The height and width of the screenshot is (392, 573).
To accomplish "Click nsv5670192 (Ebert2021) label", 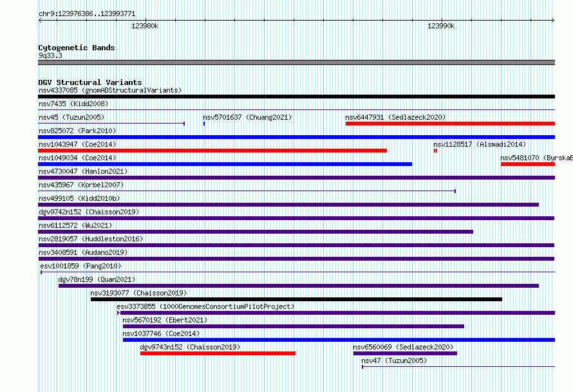I will [165, 320].
